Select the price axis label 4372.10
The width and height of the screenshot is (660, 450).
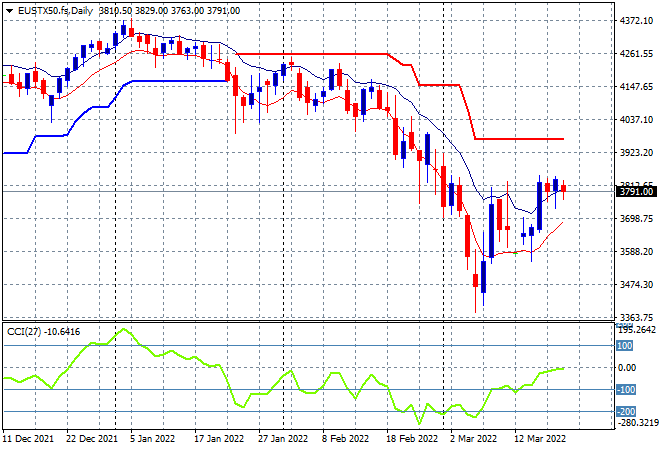[636, 21]
